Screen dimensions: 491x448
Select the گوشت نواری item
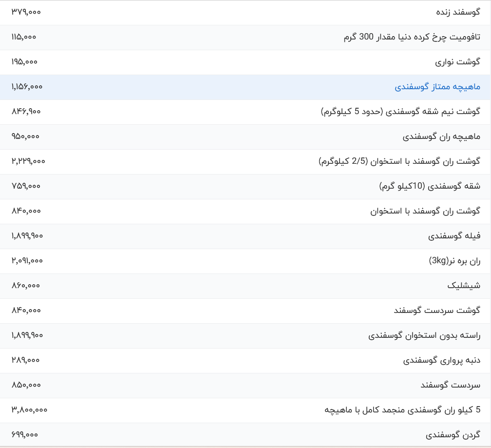coord(457,62)
